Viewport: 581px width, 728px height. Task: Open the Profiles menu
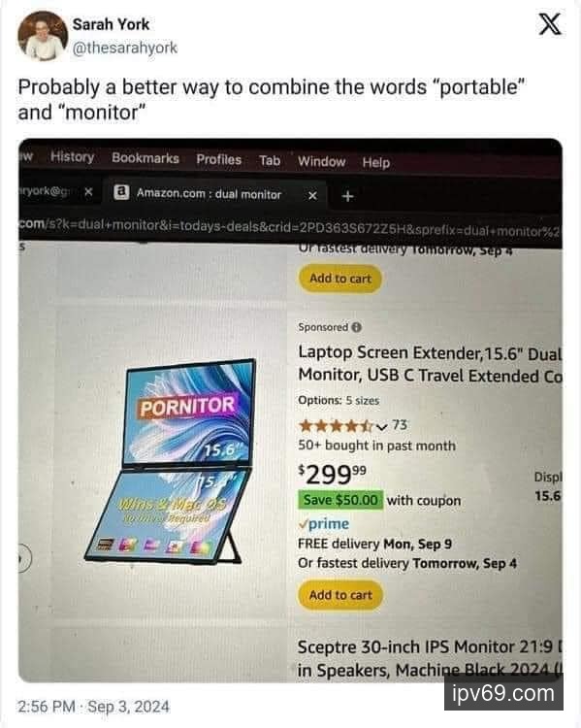coord(218,159)
